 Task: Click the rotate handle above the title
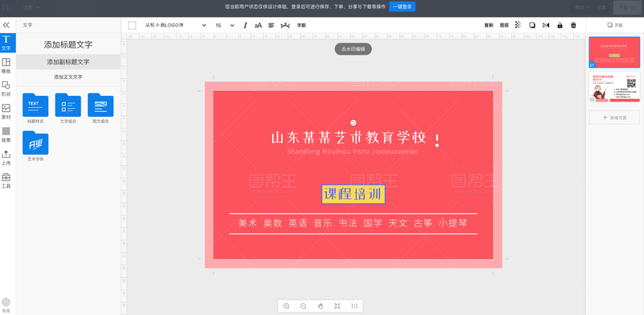coord(353,122)
